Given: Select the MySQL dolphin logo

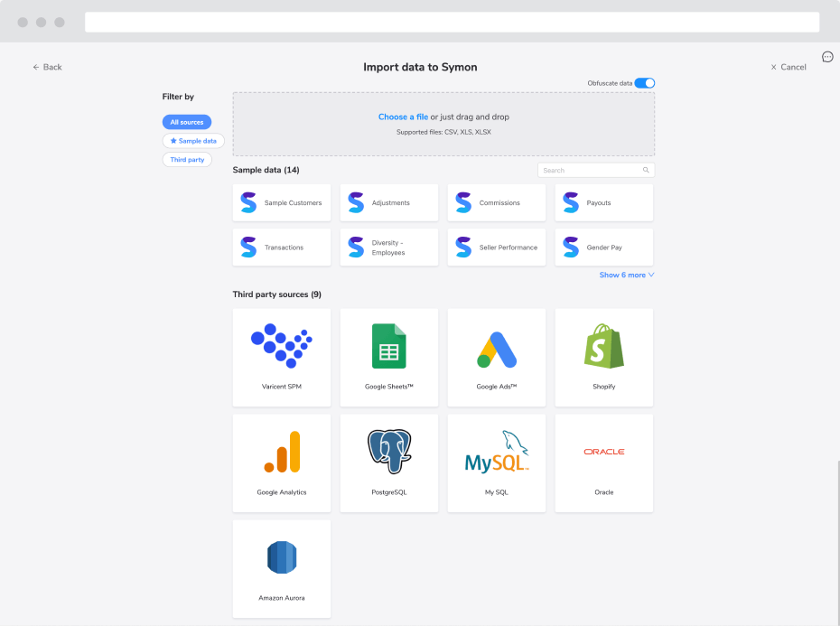Looking at the screenshot, I should click(x=497, y=452).
